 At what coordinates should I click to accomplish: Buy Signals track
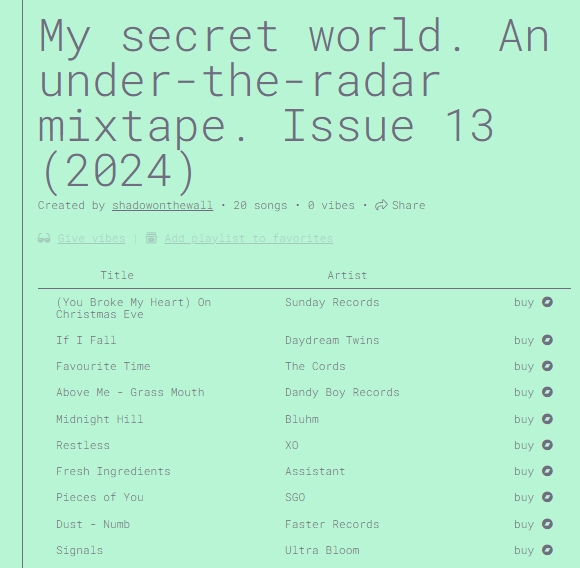[x=524, y=550]
